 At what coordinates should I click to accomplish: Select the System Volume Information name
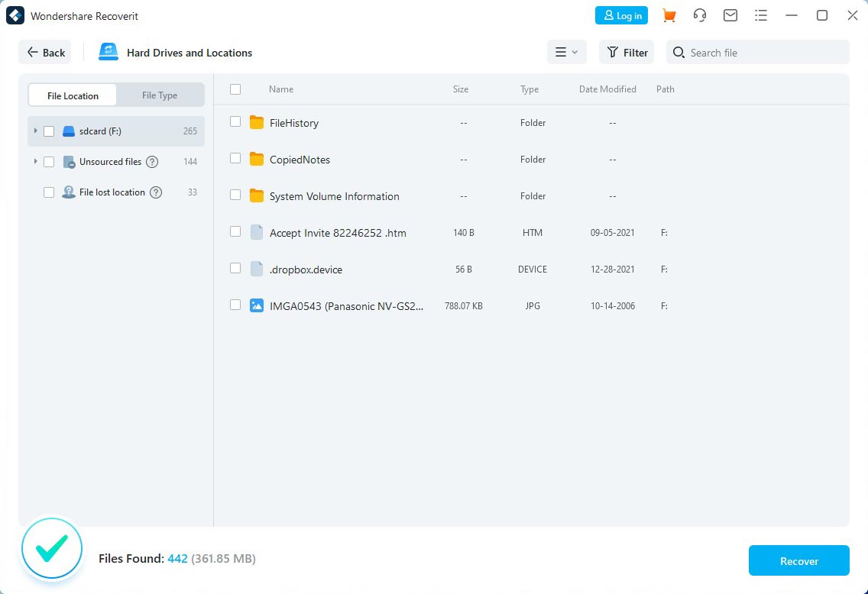pos(335,196)
